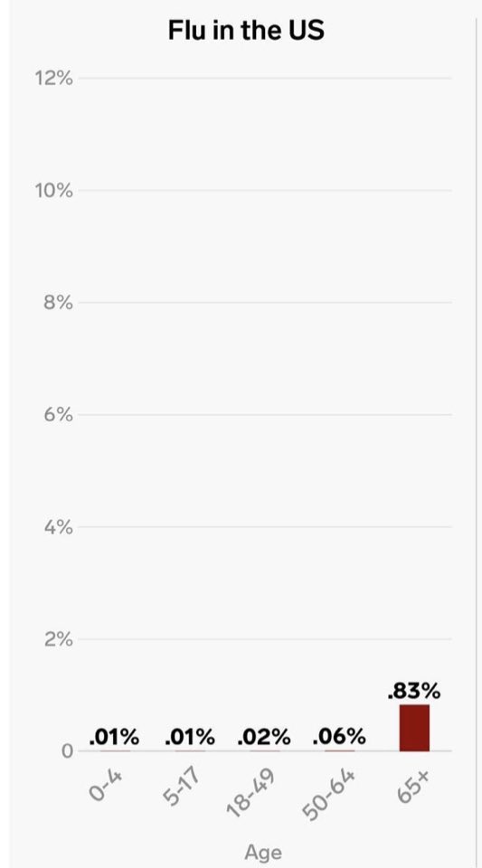482x868 pixels.
Task: Click the .02% data label
Action: [x=264, y=737]
